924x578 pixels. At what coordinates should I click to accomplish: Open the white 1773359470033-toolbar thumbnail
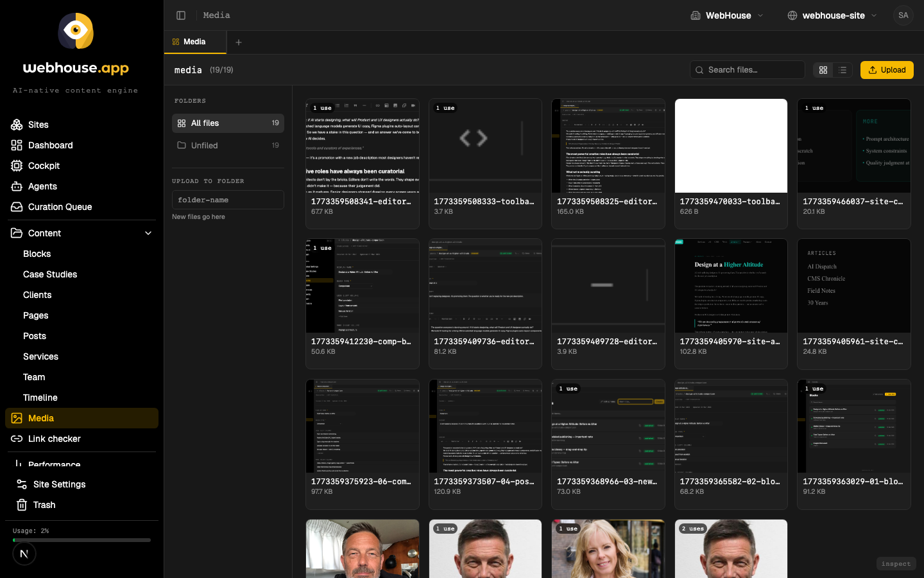(731, 146)
